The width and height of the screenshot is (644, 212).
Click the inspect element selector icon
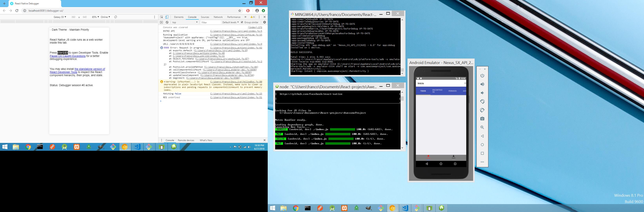pyautogui.click(x=161, y=17)
